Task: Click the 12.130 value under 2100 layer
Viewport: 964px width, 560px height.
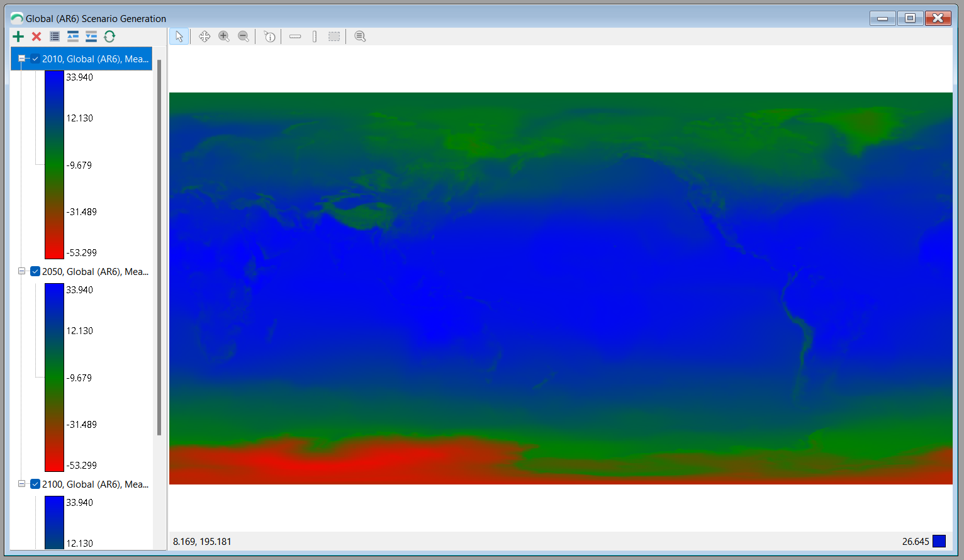Action: click(x=80, y=543)
